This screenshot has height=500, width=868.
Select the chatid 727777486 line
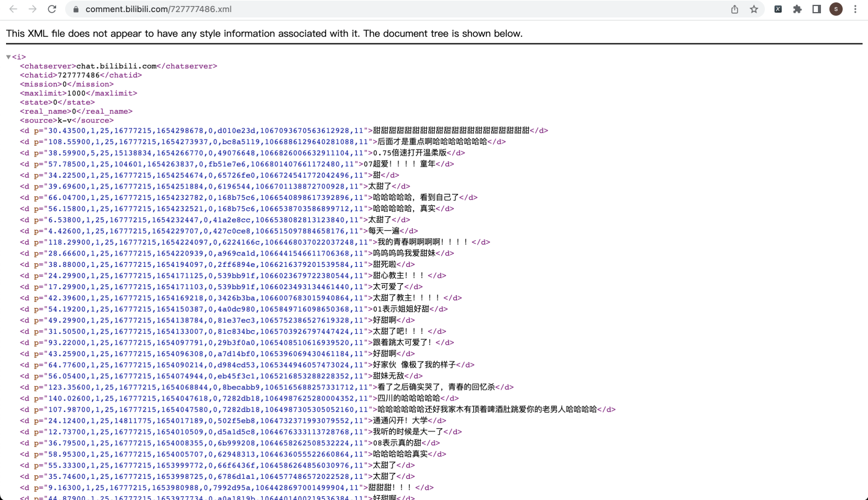click(81, 75)
